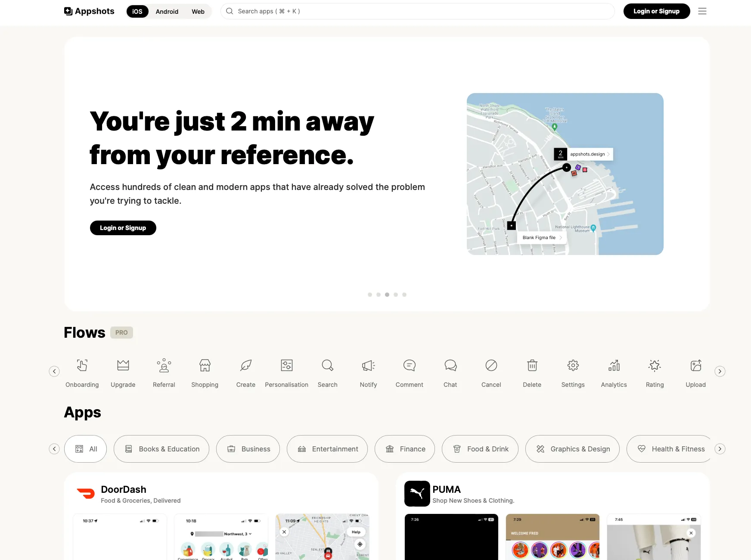Switch platform to iOS
Image resolution: width=751 pixels, height=560 pixels.
[137, 11]
